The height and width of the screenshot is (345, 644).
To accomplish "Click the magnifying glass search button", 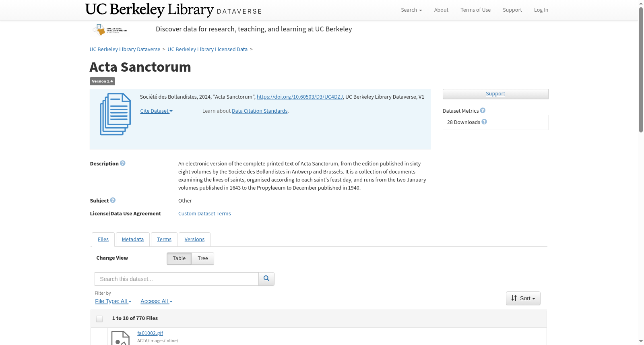I will click(x=266, y=279).
